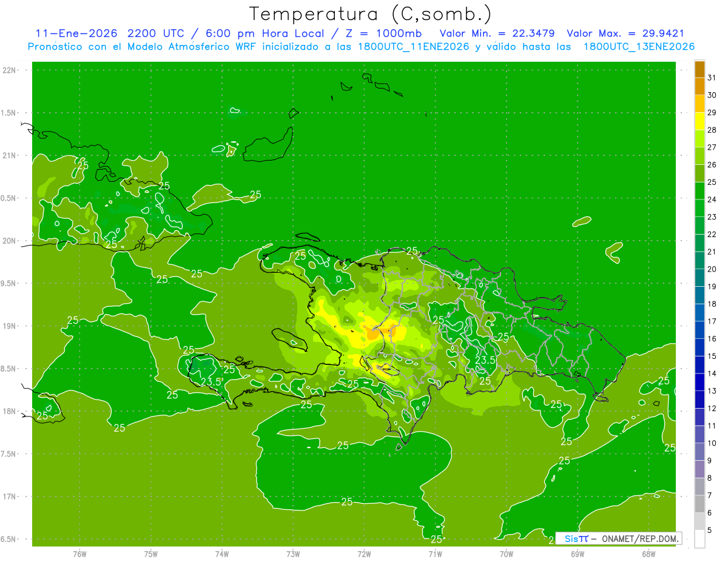728x562 pixels.
Task: Click legend color band between 25 and 26
Action: pyautogui.click(x=699, y=173)
